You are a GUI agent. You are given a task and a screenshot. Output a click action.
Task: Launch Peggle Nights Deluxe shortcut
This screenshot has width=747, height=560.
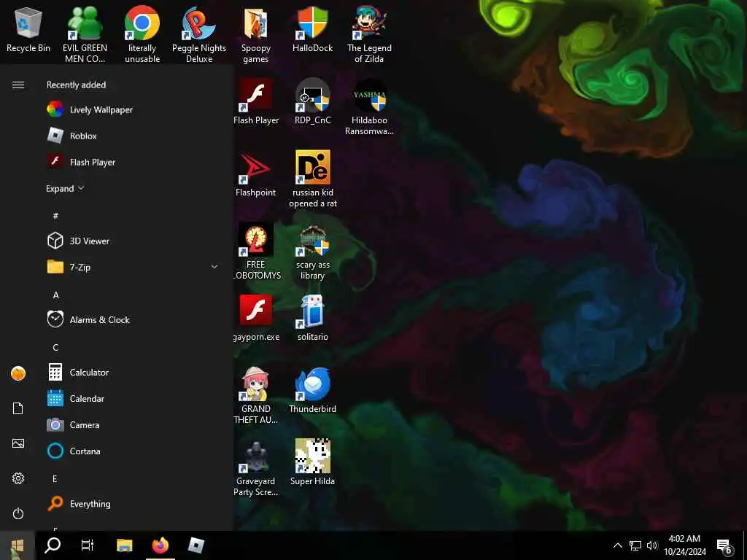tap(199, 34)
